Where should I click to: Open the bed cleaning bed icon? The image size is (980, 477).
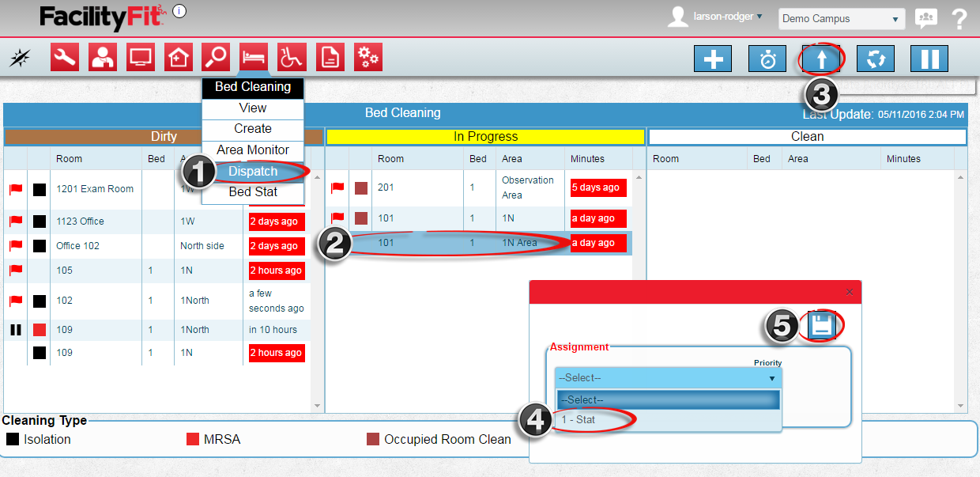point(254,57)
